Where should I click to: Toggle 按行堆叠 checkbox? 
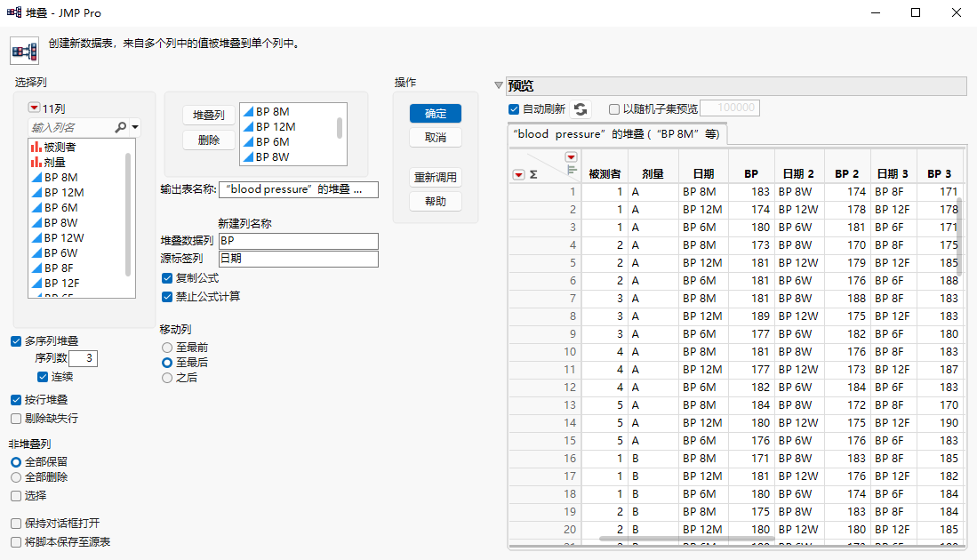click(16, 400)
